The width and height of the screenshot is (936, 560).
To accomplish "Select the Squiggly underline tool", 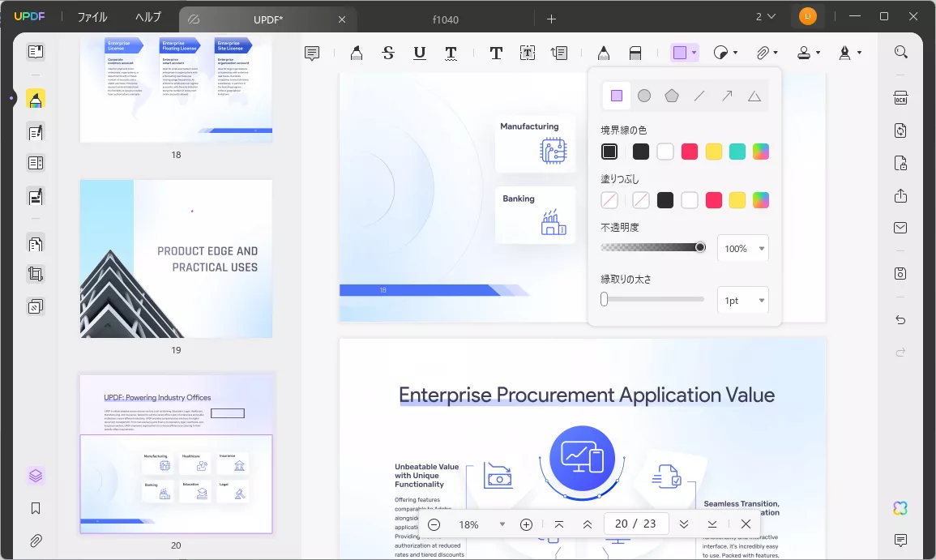I will click(x=451, y=53).
